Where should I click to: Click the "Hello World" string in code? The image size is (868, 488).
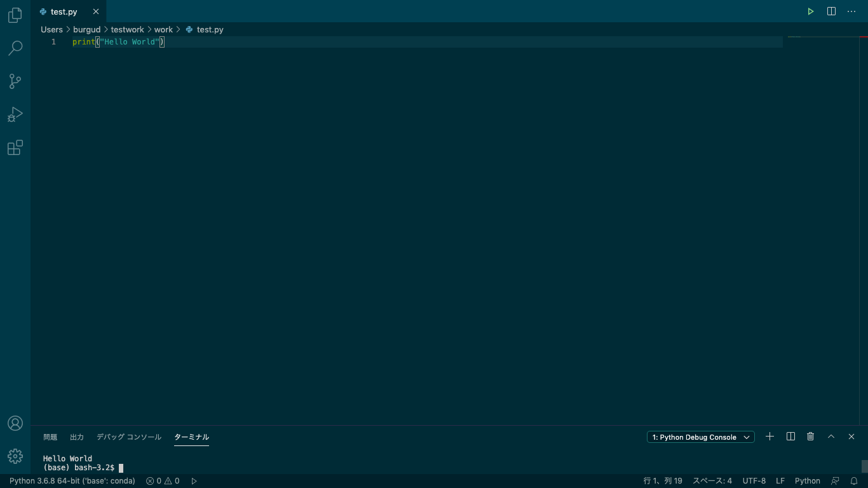pos(129,42)
